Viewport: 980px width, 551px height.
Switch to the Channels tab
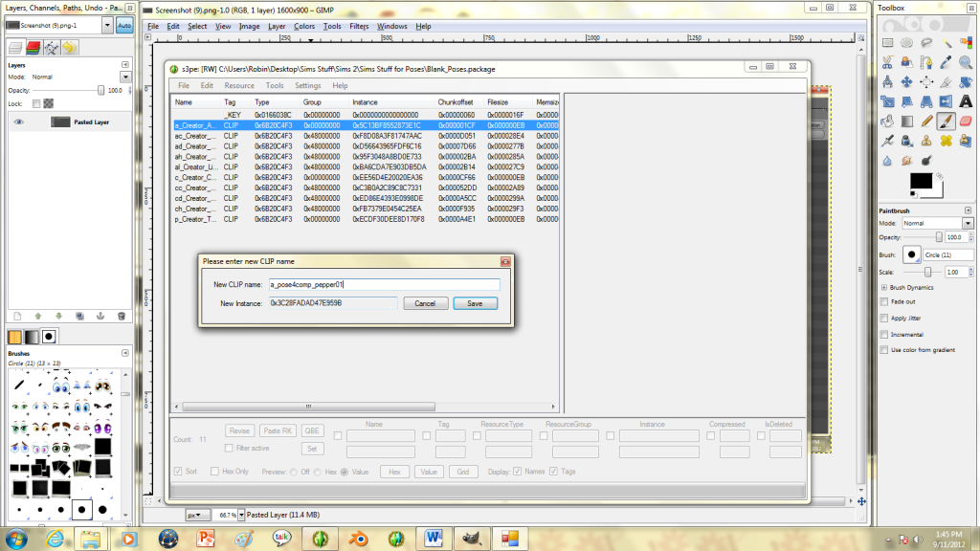coord(33,48)
